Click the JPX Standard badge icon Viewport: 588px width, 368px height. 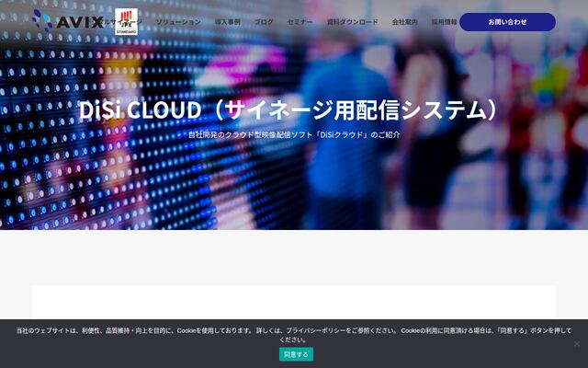(126, 22)
